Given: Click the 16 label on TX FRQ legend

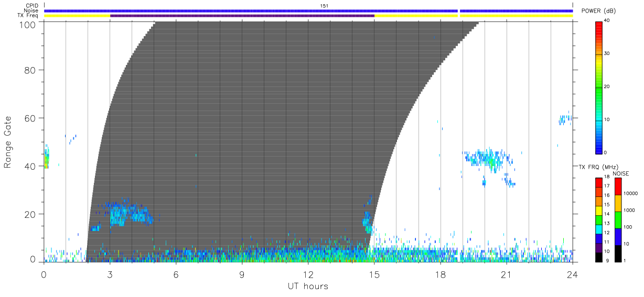Looking at the screenshot, I should (606, 195).
